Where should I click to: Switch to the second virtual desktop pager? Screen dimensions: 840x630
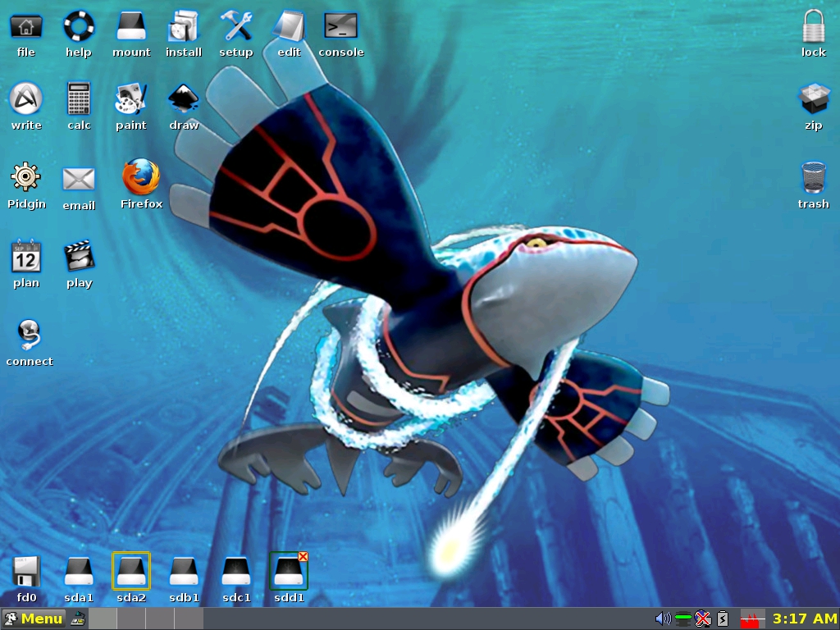pyautogui.click(x=131, y=619)
